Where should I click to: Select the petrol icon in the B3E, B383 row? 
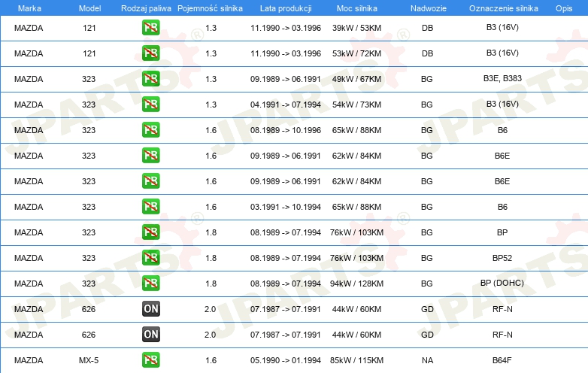pos(150,79)
